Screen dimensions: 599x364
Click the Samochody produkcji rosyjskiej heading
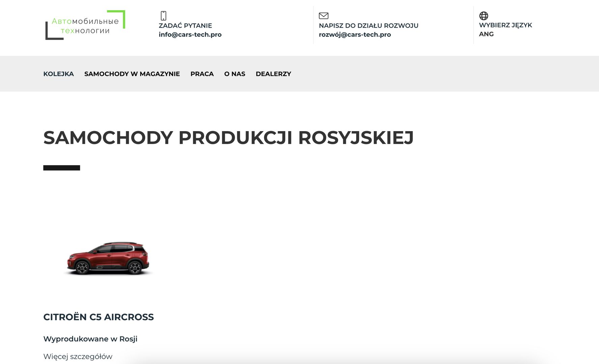228,138
